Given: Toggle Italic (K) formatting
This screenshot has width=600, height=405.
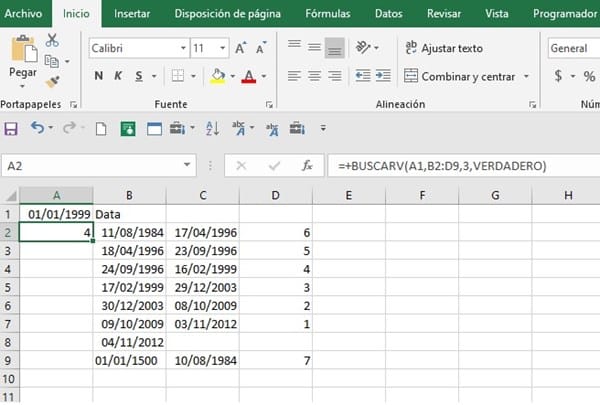Looking at the screenshot, I should pos(119,76).
